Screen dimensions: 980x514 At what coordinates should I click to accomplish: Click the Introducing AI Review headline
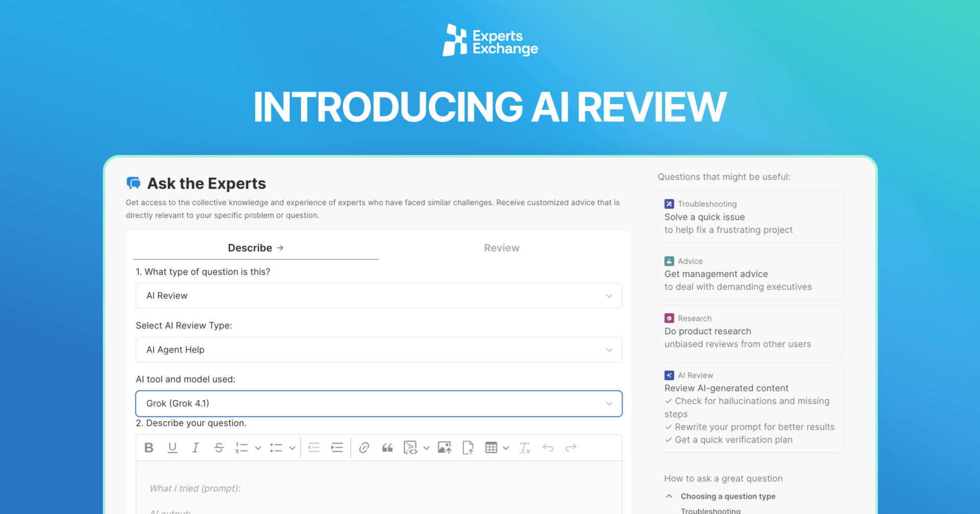(490, 107)
